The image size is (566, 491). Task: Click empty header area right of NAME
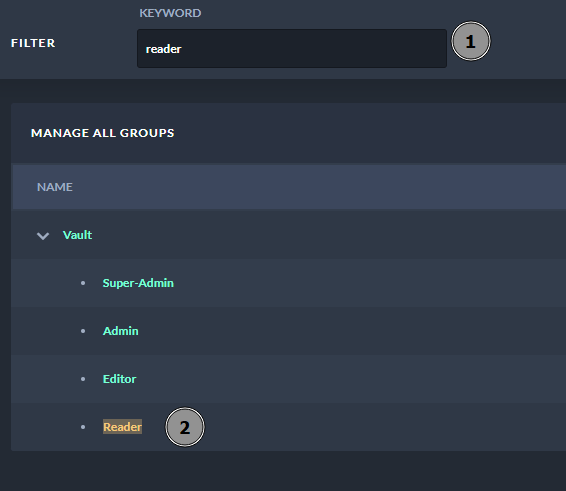point(325,187)
